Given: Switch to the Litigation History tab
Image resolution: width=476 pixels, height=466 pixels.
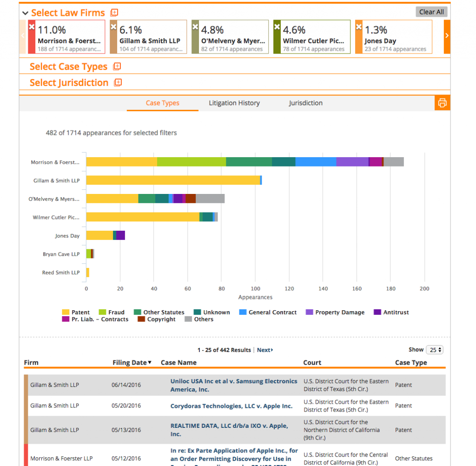Looking at the screenshot, I should (234, 103).
